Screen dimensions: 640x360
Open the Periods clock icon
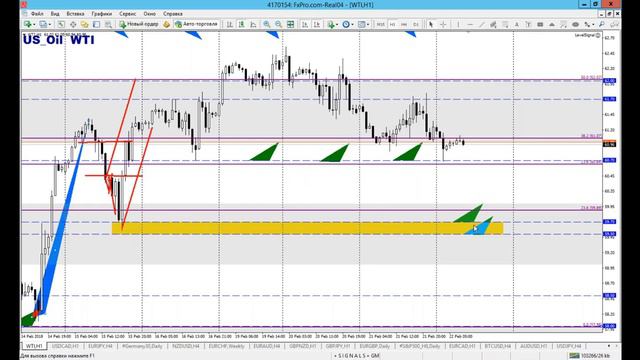[x=346, y=24]
